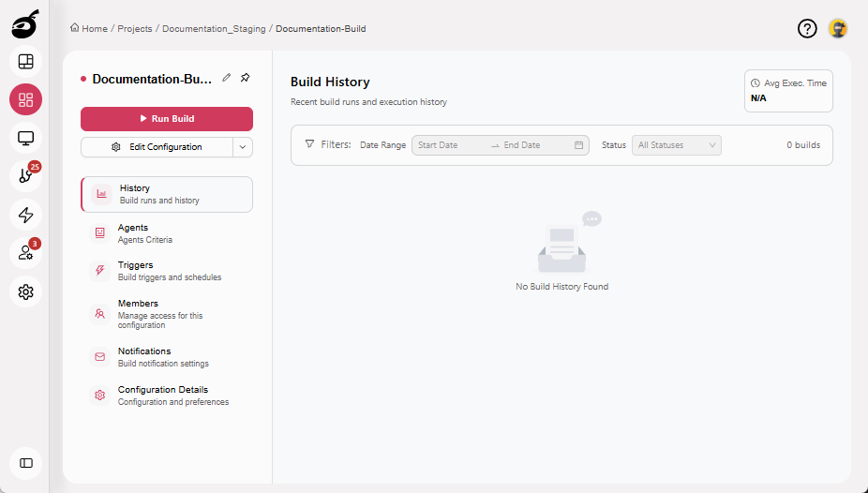
Task: Open Configuration Details and preferences
Action: tap(167, 396)
